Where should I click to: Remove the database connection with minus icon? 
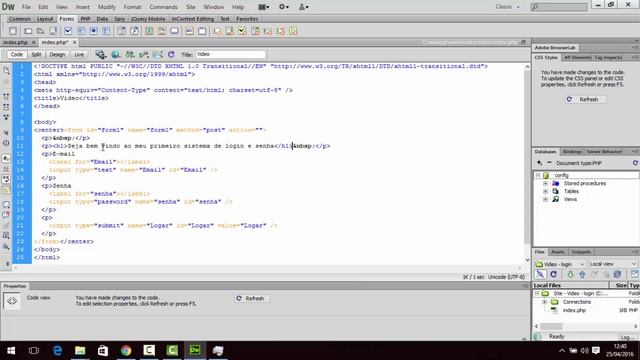pos(549,163)
